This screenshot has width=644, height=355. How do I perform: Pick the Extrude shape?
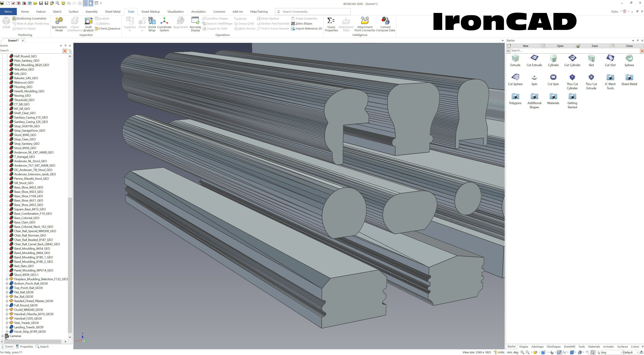pos(515,61)
